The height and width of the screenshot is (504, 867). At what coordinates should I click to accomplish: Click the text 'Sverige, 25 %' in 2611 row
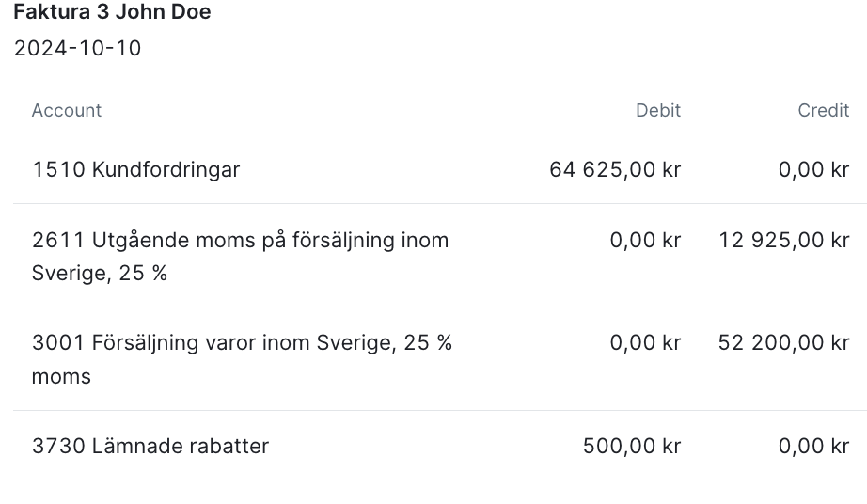click(x=100, y=275)
